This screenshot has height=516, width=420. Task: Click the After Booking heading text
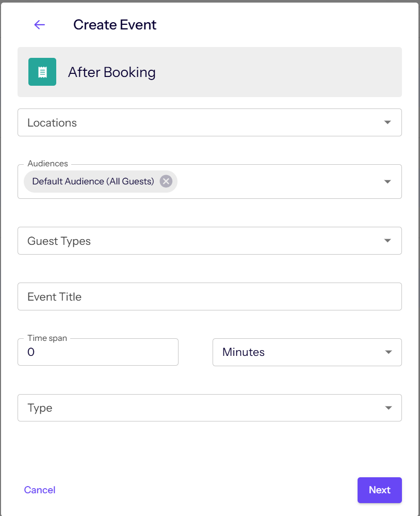[x=112, y=72]
